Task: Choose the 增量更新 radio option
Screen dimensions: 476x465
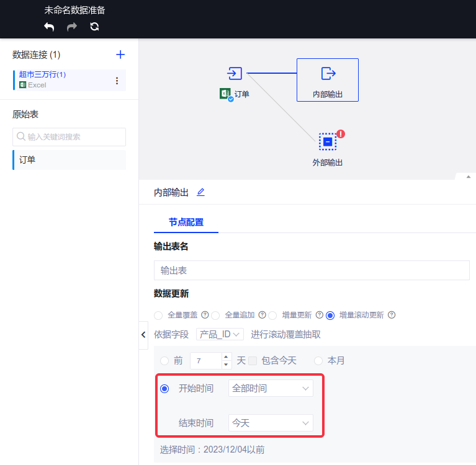Action: click(272, 315)
